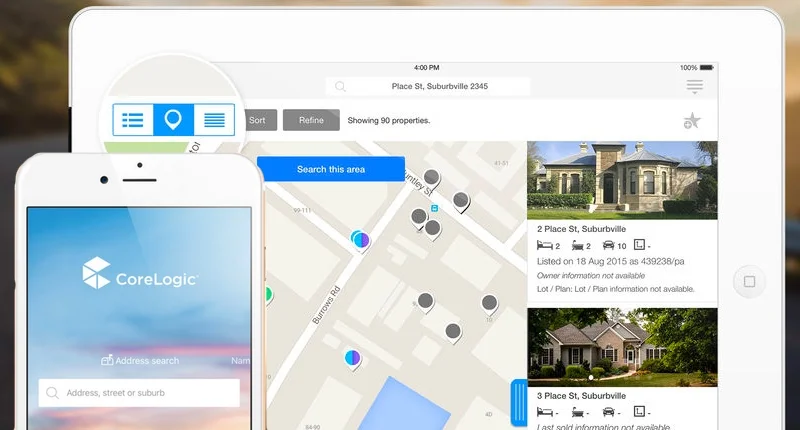Image resolution: width=800 pixels, height=430 pixels.
Task: Open the 2 Place St house photo
Action: tap(622, 180)
